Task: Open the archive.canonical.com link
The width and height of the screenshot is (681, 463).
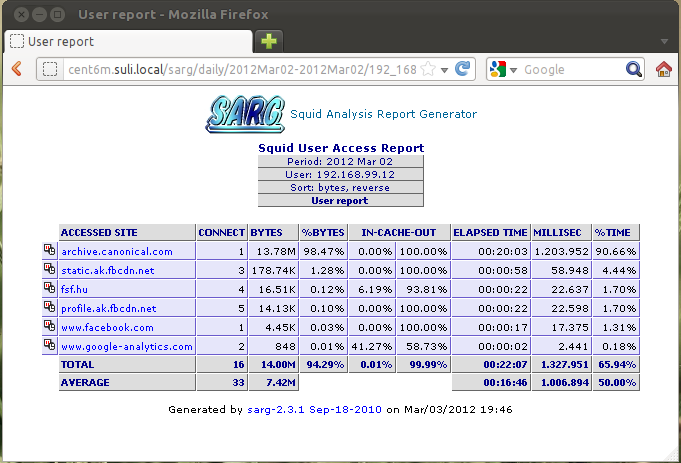Action: (x=117, y=251)
